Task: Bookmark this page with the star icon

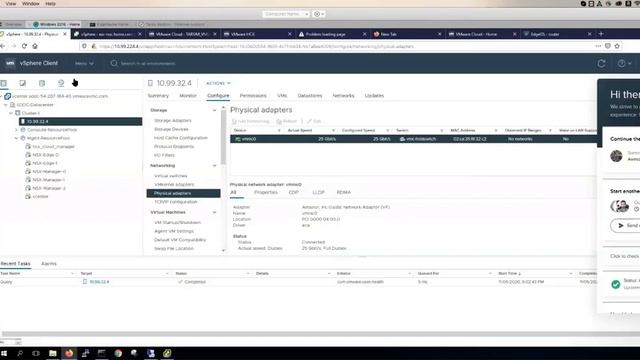Action: click(x=617, y=46)
